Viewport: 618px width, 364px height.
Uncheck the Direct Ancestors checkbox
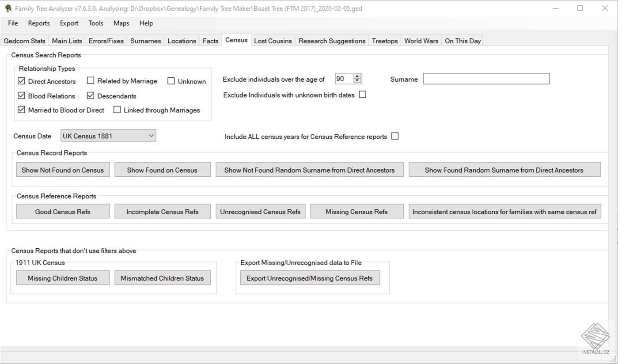21,81
